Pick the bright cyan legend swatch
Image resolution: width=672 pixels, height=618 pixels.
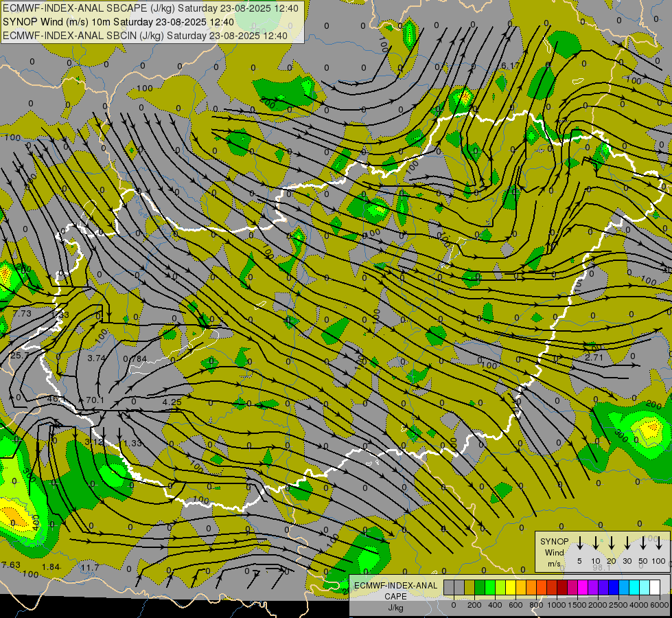(634, 587)
